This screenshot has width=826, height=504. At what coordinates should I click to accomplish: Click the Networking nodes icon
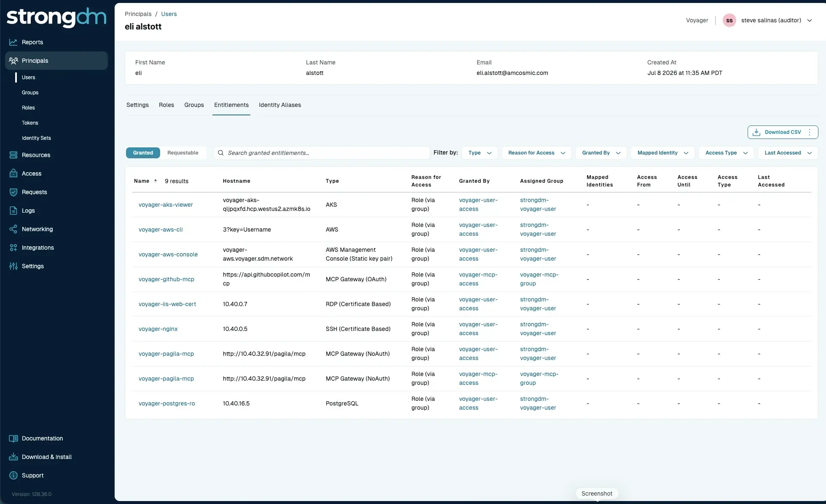(13, 229)
